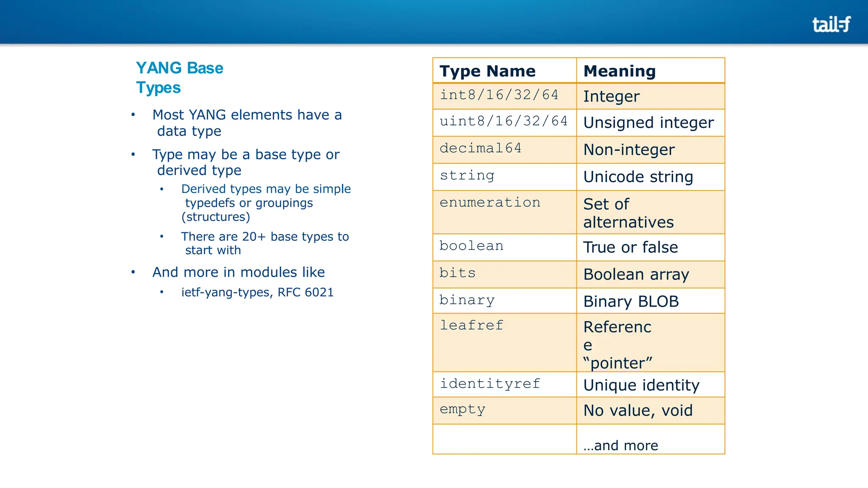868x488 pixels.
Task: Click 'And more in modules like' bullet
Action: tap(239, 272)
